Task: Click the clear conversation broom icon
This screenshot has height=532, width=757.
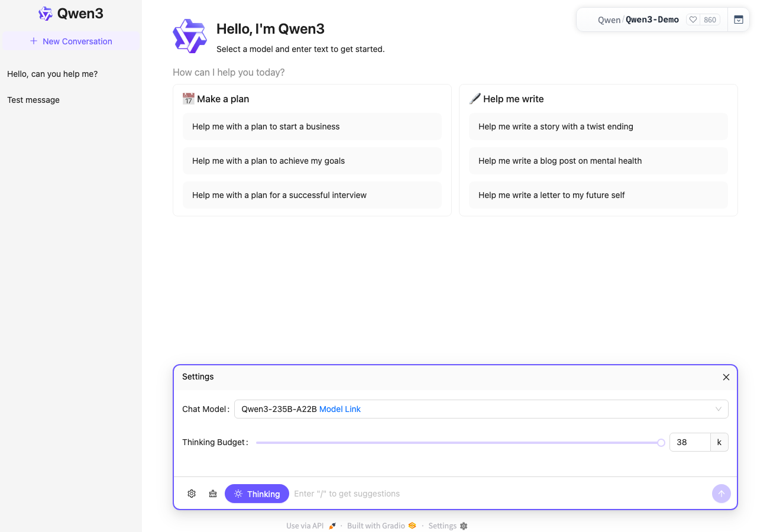Action: click(x=213, y=494)
